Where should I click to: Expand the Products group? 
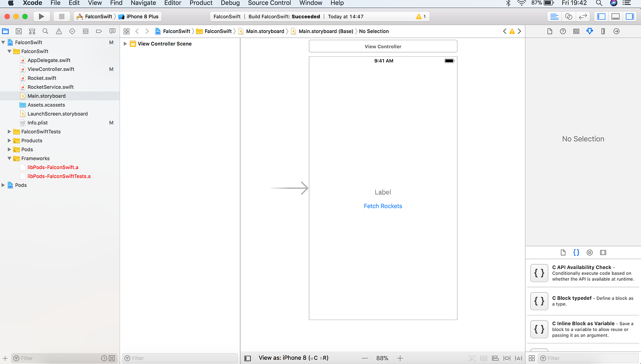(x=9, y=141)
